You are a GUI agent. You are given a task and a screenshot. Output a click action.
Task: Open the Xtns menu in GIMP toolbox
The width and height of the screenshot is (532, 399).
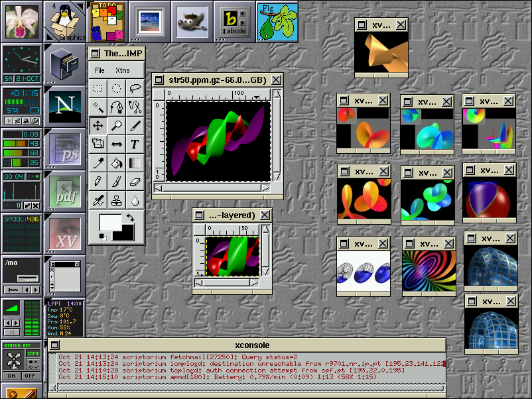point(123,70)
